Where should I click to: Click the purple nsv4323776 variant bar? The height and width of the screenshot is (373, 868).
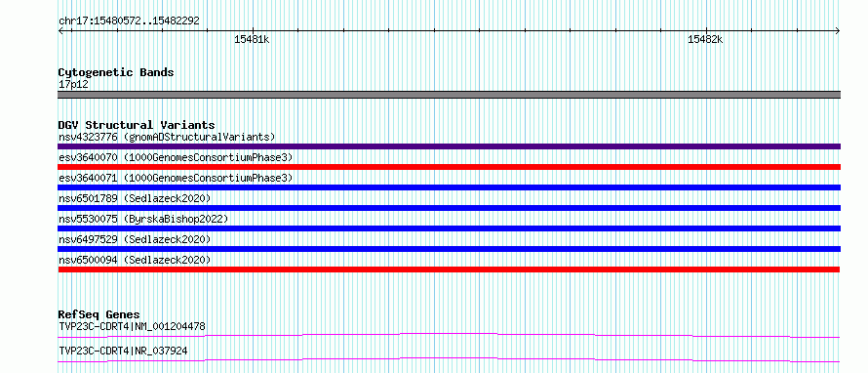point(449,146)
